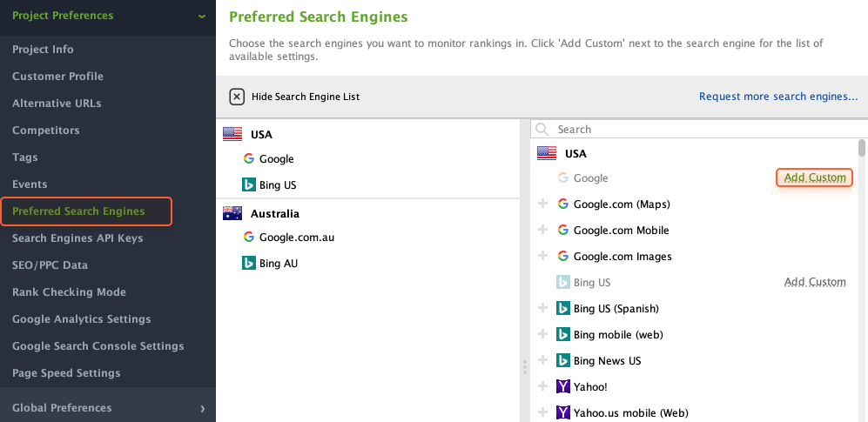Click magnifier icon in the Search field
This screenshot has width=868, height=422.
point(542,130)
